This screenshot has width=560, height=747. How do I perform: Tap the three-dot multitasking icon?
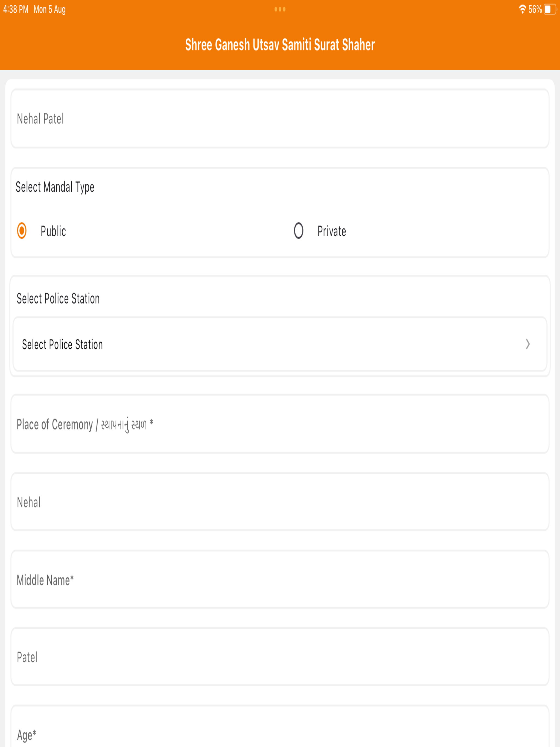pos(280,9)
